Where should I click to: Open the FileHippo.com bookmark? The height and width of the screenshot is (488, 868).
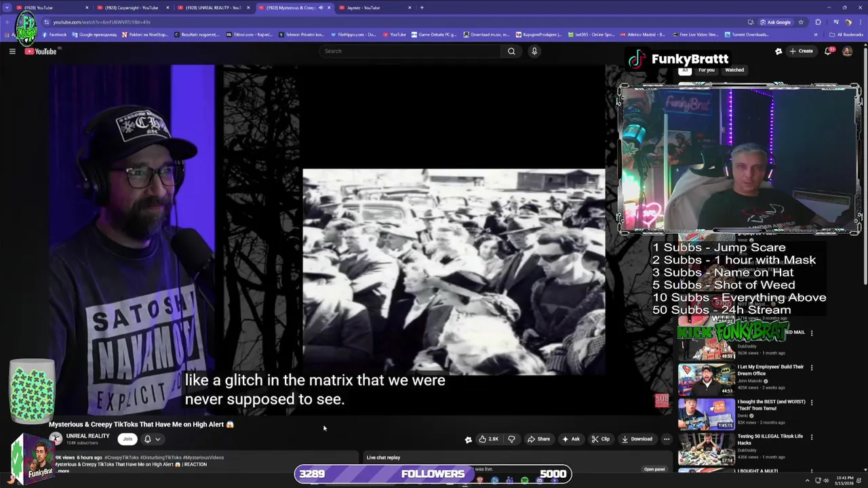pos(355,35)
